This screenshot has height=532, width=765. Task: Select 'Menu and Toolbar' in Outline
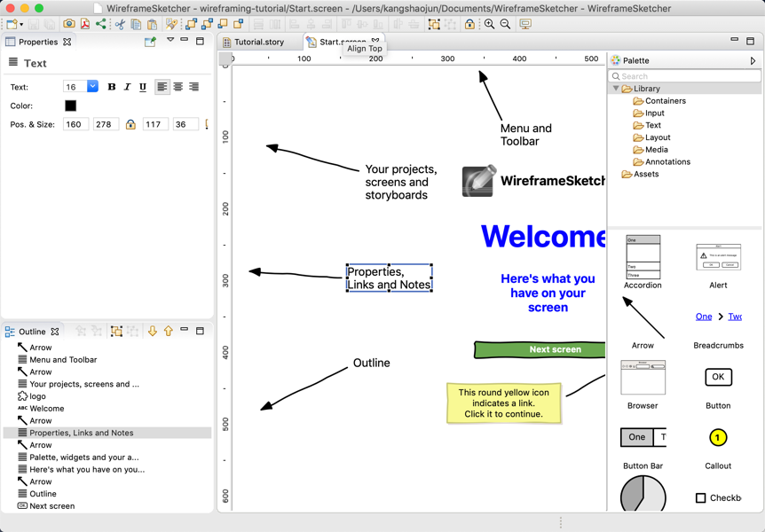[x=63, y=360]
